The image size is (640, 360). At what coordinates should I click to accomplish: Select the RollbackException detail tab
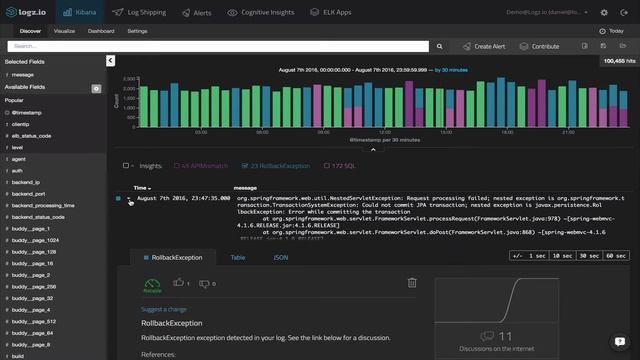click(x=173, y=258)
